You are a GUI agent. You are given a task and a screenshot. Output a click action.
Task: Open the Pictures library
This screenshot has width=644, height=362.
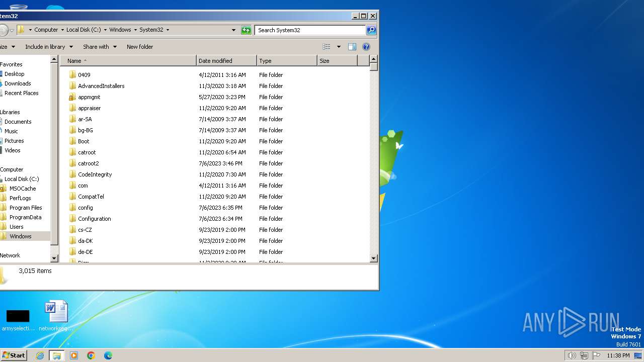pos(14,141)
